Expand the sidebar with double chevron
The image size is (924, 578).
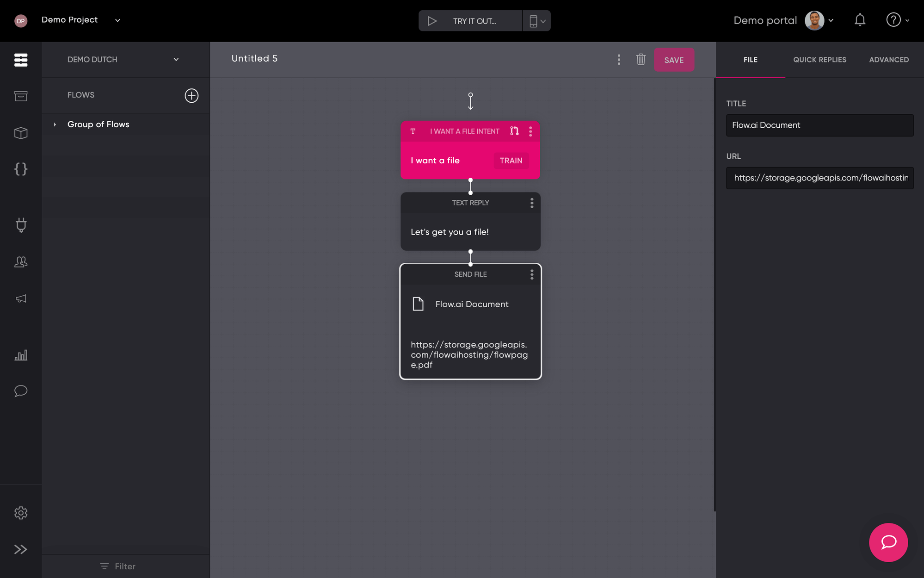pyautogui.click(x=21, y=549)
